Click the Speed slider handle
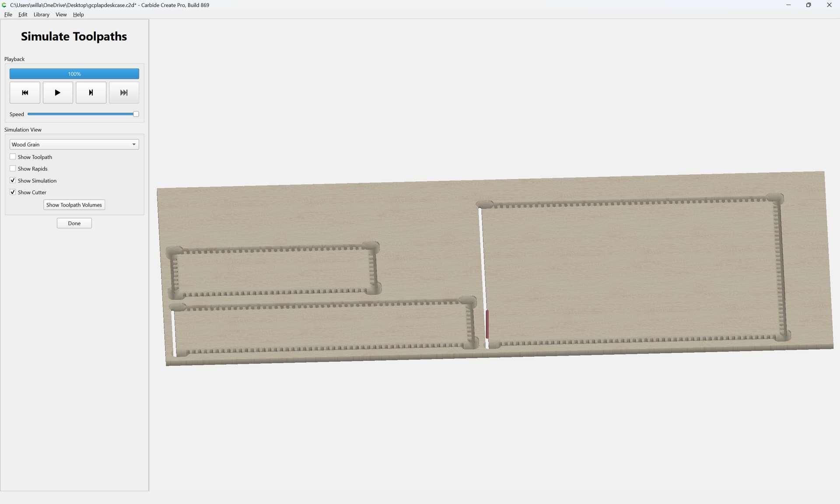Screen dimensions: 840x504 tap(136, 114)
